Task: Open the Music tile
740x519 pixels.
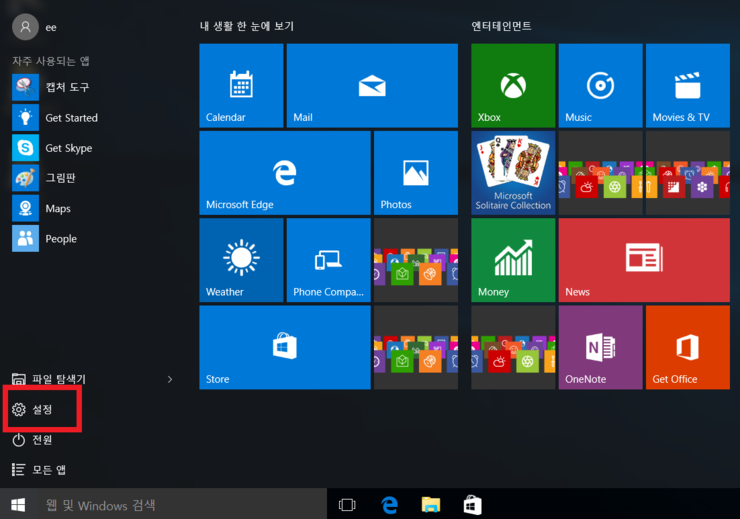Action: point(600,85)
